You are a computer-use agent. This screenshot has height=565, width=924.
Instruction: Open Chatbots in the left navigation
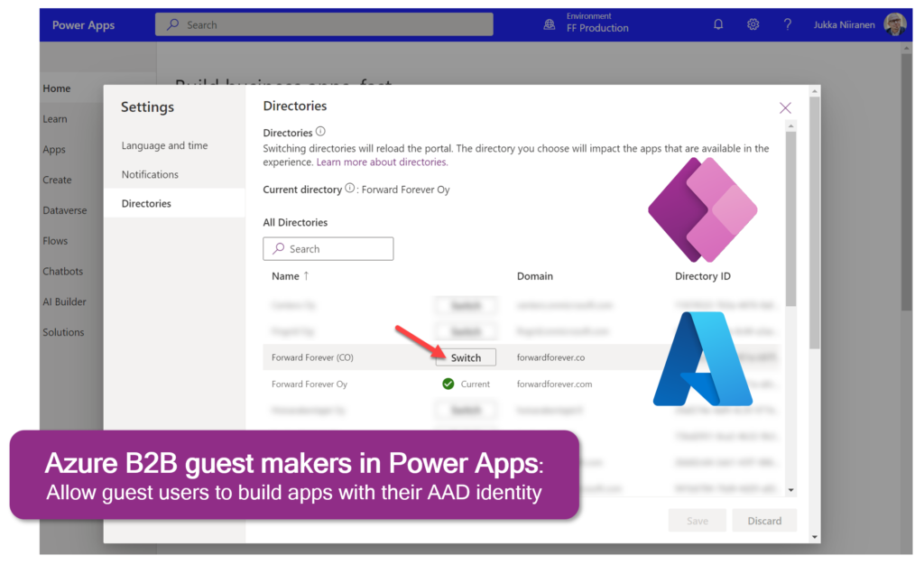(62, 271)
